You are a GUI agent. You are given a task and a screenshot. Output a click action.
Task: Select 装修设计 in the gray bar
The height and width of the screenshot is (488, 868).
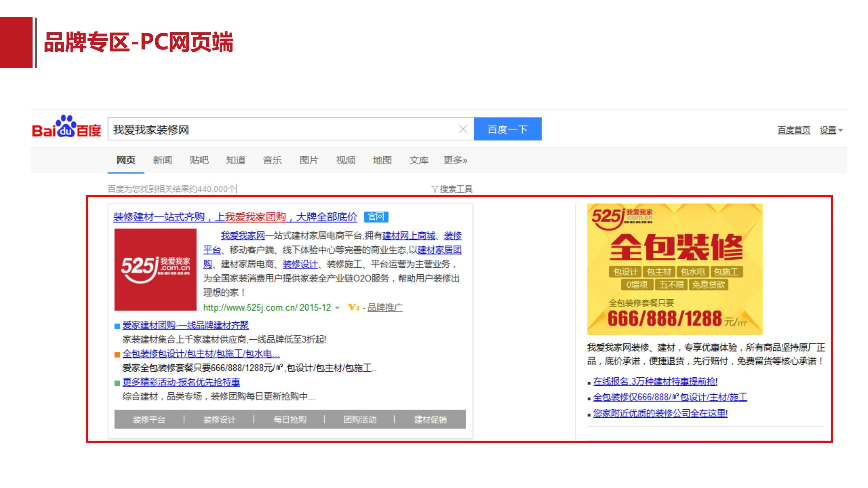pos(219,420)
